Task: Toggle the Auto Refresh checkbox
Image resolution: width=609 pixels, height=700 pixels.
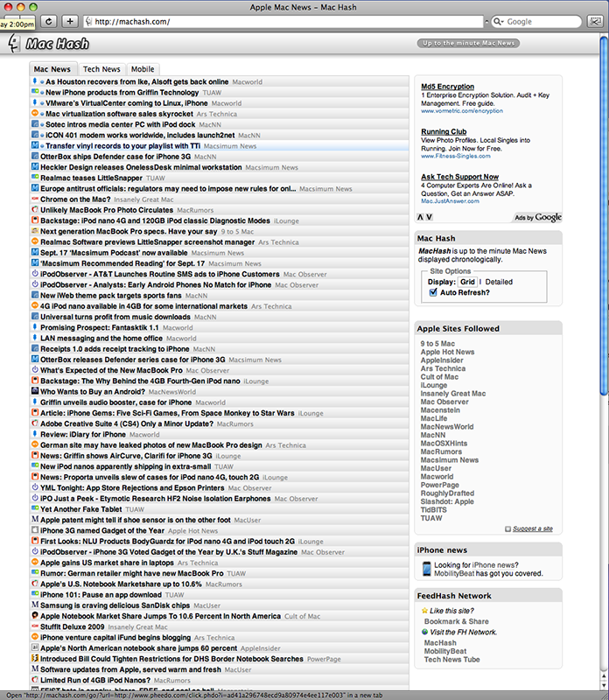Action: pyautogui.click(x=432, y=292)
